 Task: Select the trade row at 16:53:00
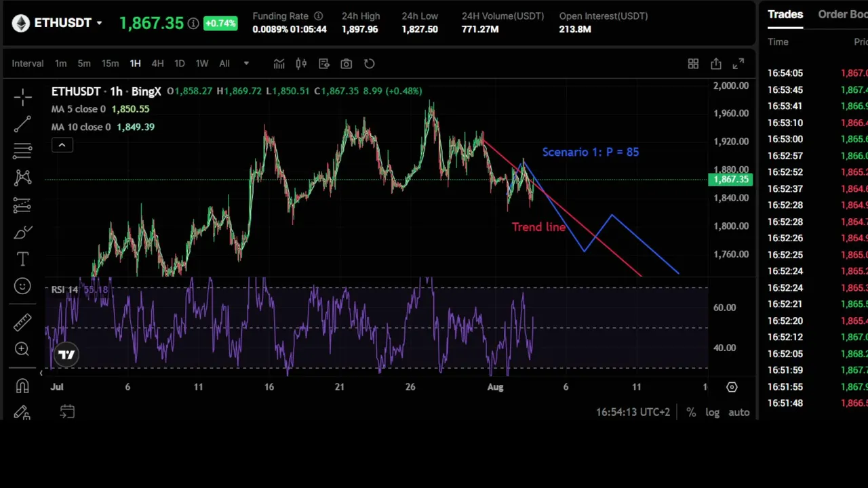pos(818,140)
